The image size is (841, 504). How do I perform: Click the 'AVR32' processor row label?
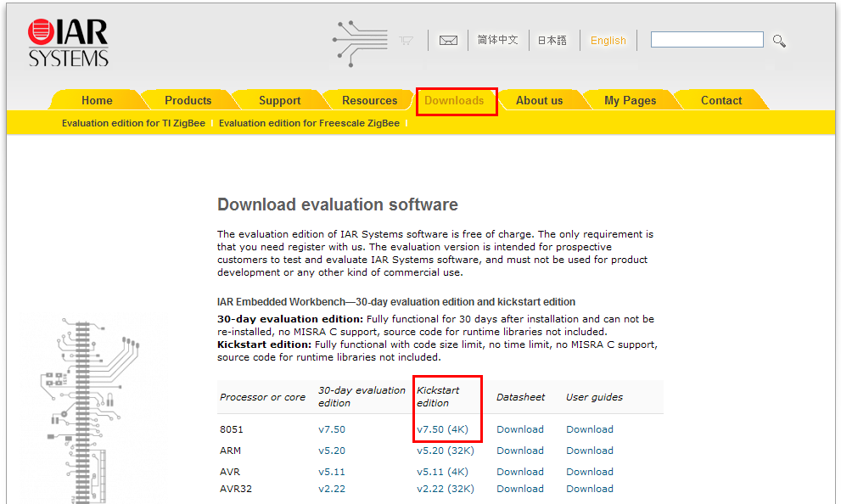pyautogui.click(x=235, y=489)
